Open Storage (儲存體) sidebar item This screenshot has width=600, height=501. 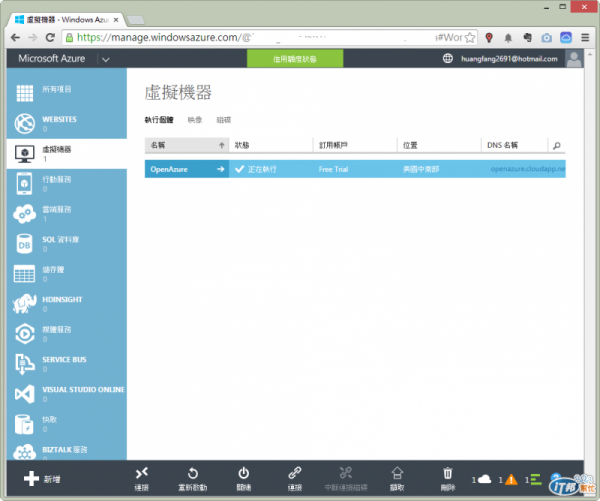point(67,274)
